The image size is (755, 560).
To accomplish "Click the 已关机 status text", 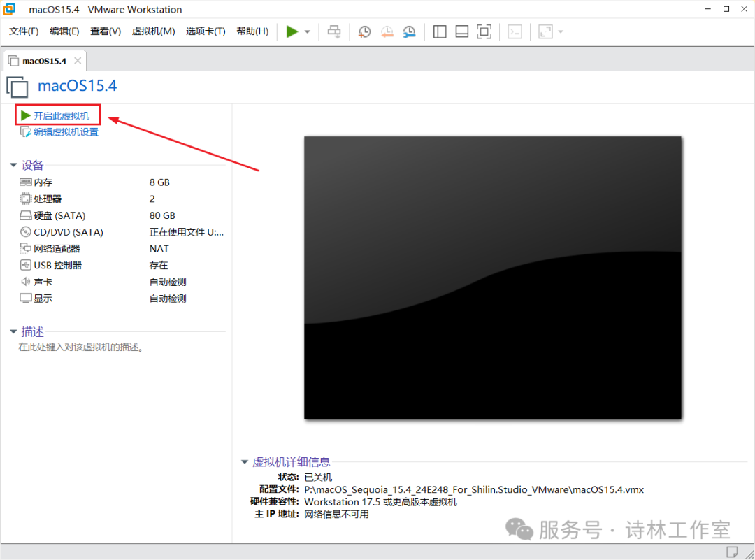I will pyautogui.click(x=318, y=478).
